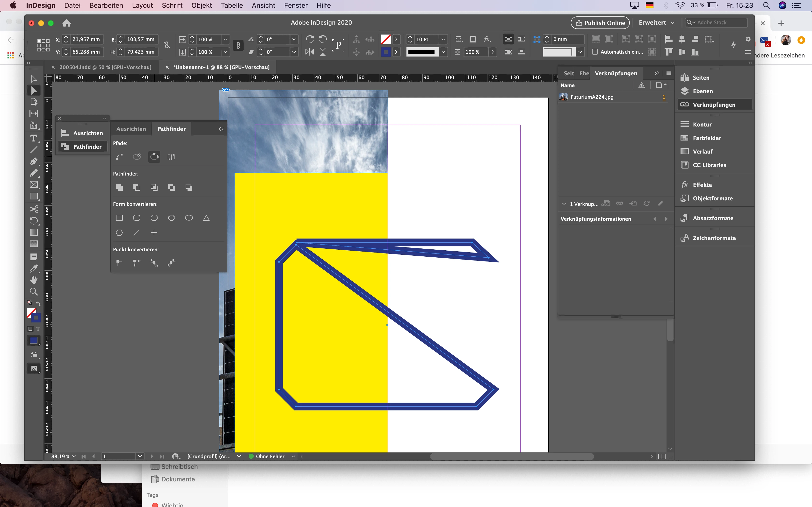The image size is (812, 507).
Task: Toggle constrain scaling percentages chain icon
Action: coord(238,45)
